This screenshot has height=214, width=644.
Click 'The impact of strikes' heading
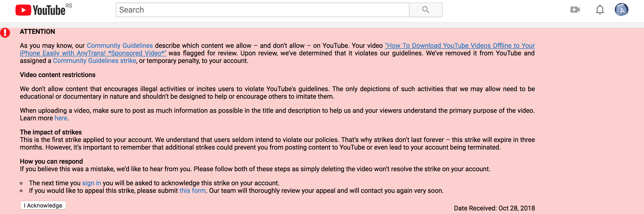pos(51,132)
